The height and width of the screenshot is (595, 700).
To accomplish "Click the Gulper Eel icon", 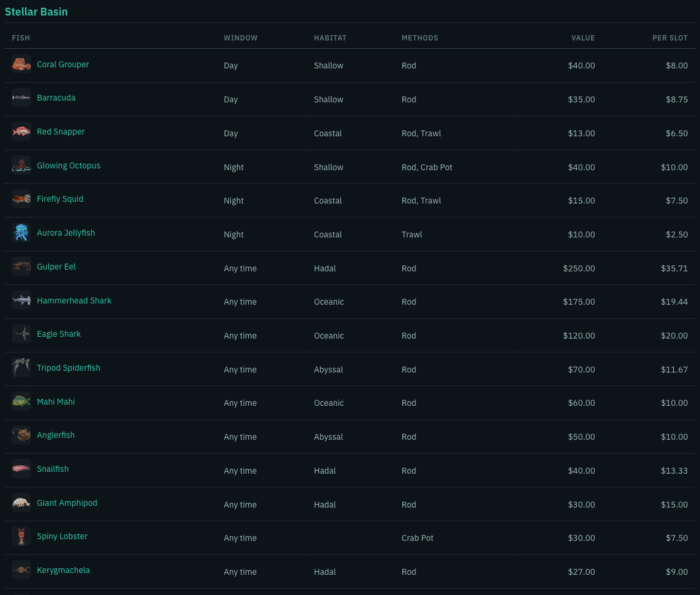I will pyautogui.click(x=21, y=267).
